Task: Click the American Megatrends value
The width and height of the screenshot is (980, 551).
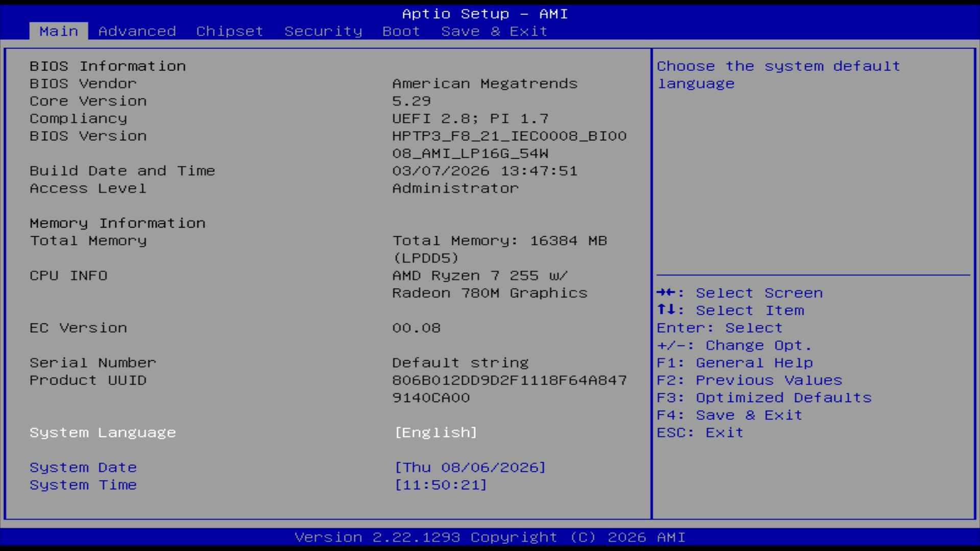Action: click(485, 84)
